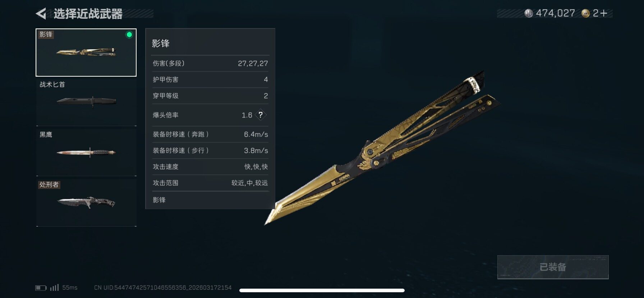
Task: Tap the 伤害(多段) stat row
Action: 210,63
